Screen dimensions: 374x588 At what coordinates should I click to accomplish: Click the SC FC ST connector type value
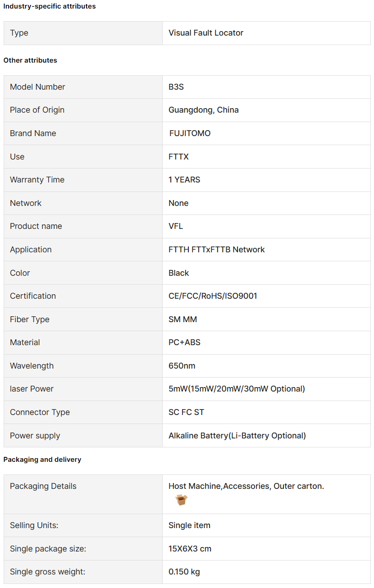point(186,412)
